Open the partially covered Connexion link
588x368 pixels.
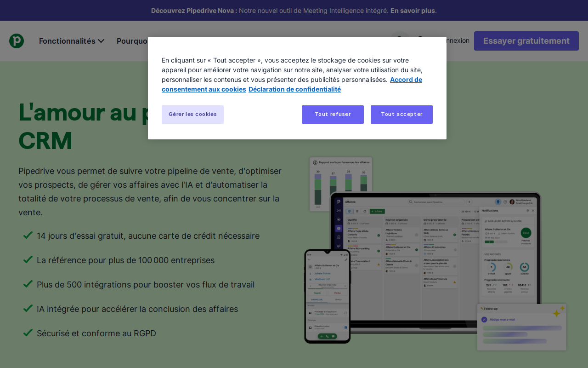(x=458, y=40)
